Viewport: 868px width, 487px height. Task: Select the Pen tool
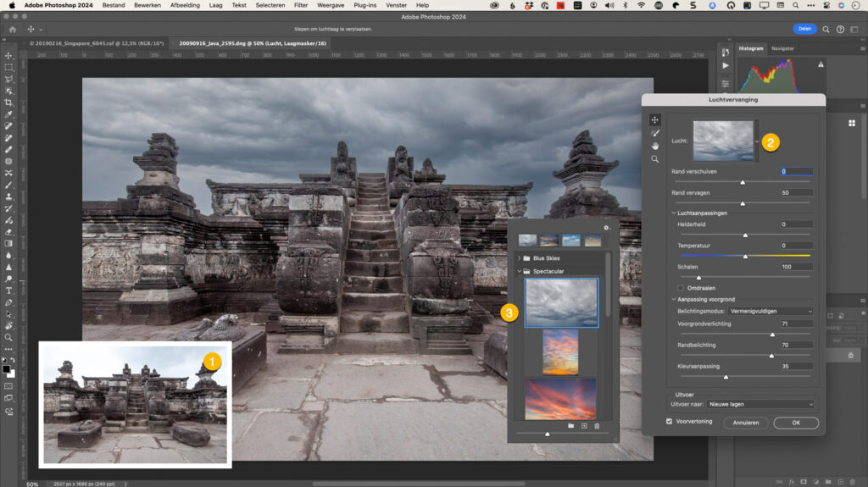pos(8,302)
